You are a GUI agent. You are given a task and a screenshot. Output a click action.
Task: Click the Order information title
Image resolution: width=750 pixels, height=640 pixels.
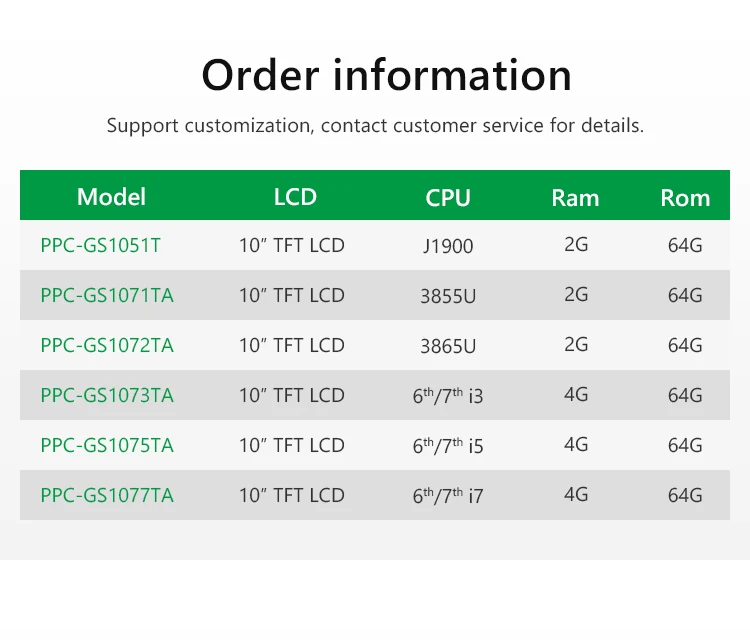pos(386,75)
